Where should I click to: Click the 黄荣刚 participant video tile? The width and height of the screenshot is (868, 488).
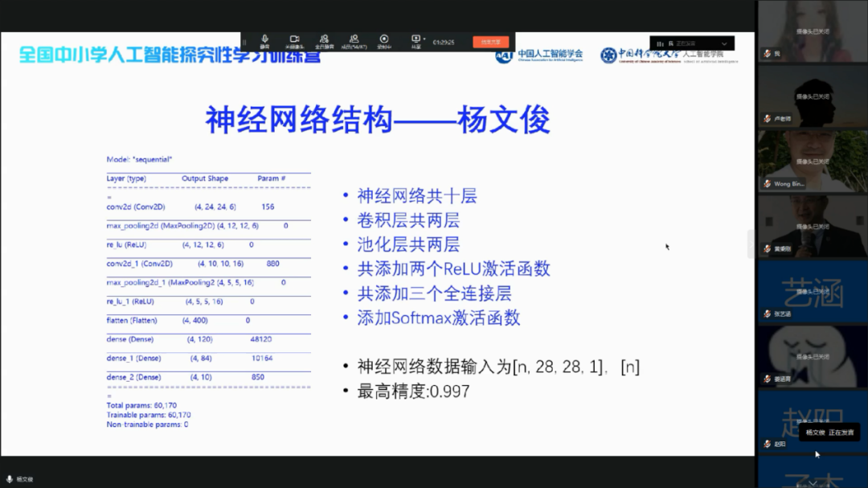pos(813,226)
